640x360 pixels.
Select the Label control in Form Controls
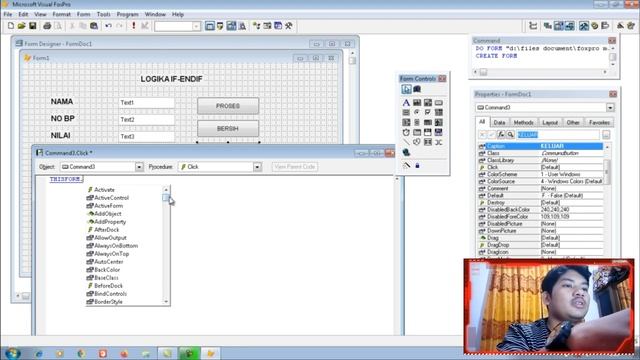[406, 102]
